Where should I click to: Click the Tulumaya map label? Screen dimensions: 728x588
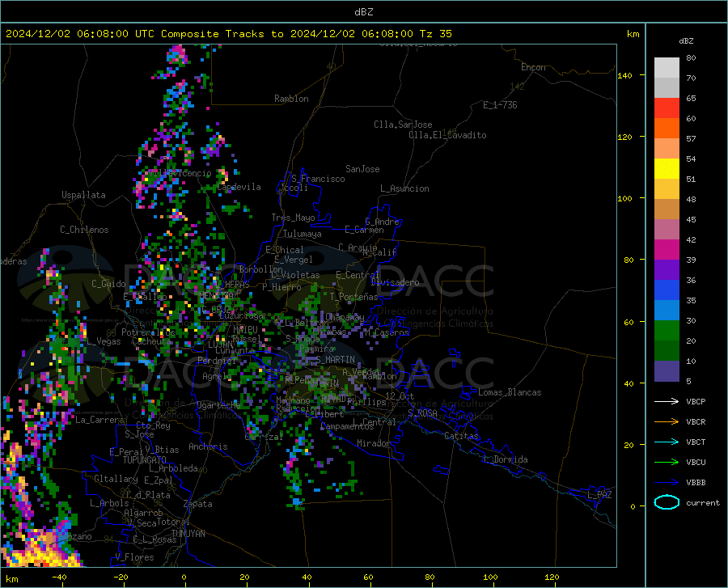pyautogui.click(x=303, y=234)
